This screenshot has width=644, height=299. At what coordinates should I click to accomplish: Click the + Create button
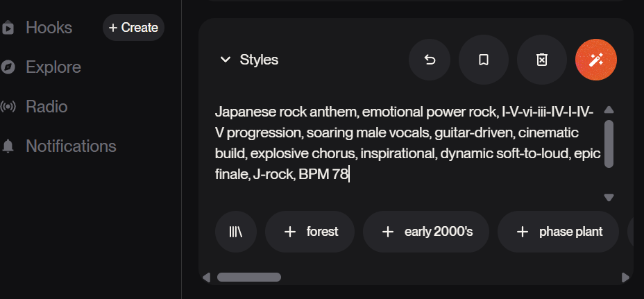pos(133,28)
